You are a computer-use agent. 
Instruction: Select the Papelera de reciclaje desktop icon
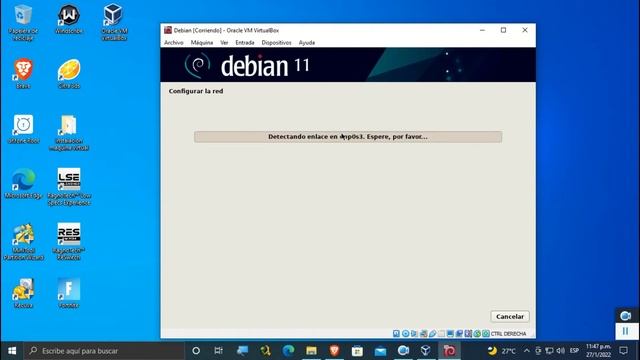point(23,22)
